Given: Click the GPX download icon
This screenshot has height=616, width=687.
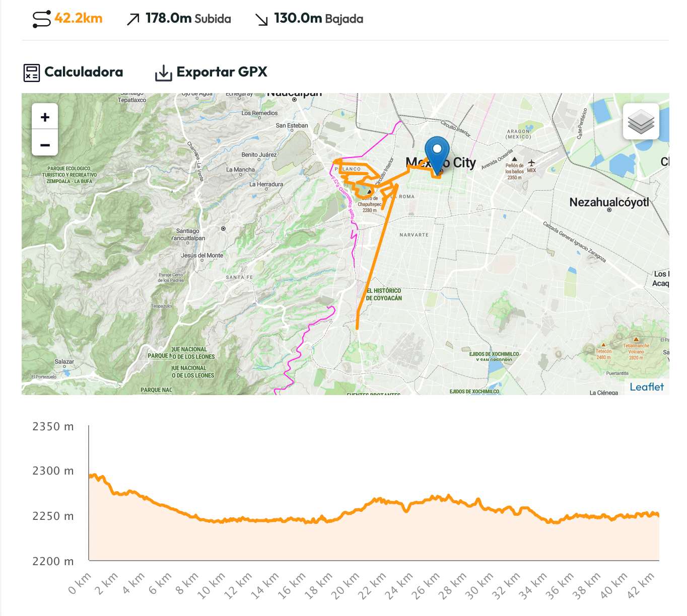Looking at the screenshot, I should pos(163,73).
